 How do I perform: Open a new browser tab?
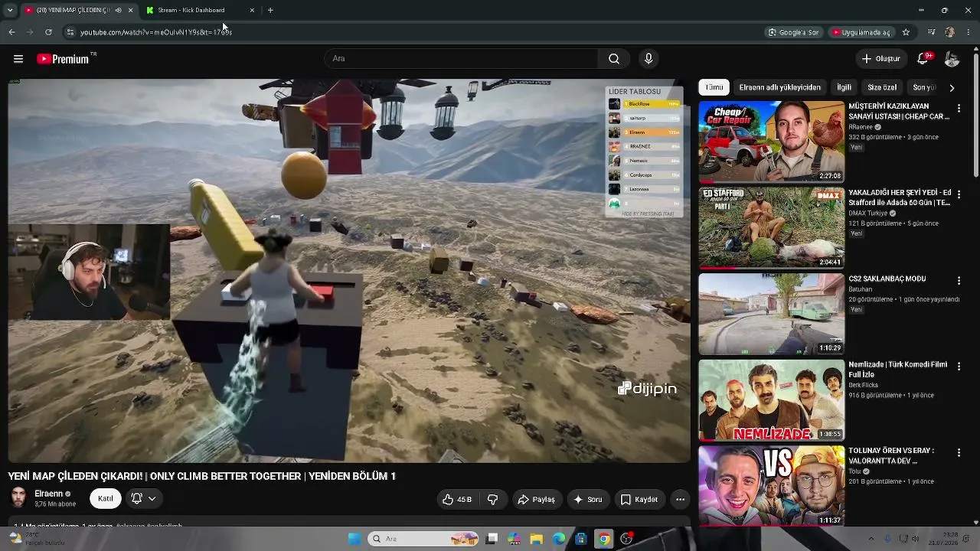[270, 10]
